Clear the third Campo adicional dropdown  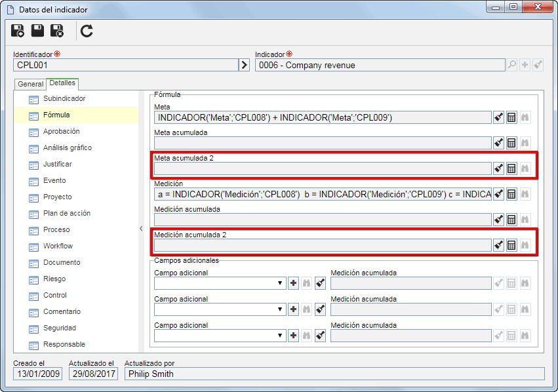[x=320, y=336]
